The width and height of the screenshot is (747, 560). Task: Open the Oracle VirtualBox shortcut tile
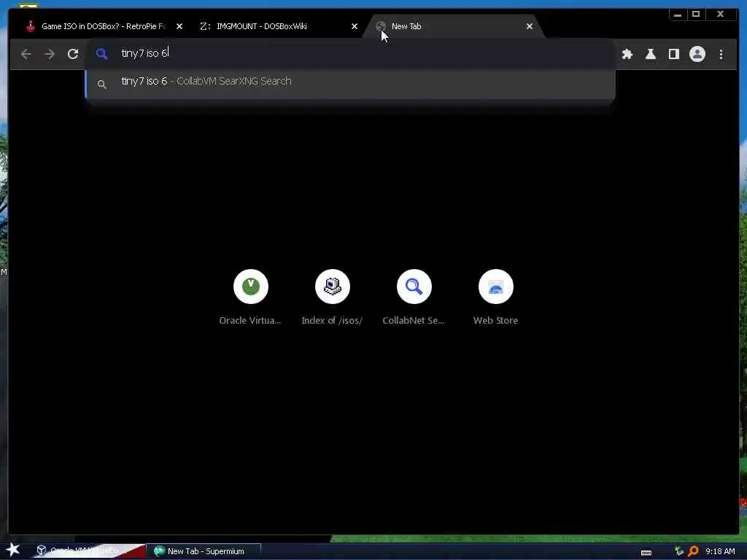click(251, 298)
